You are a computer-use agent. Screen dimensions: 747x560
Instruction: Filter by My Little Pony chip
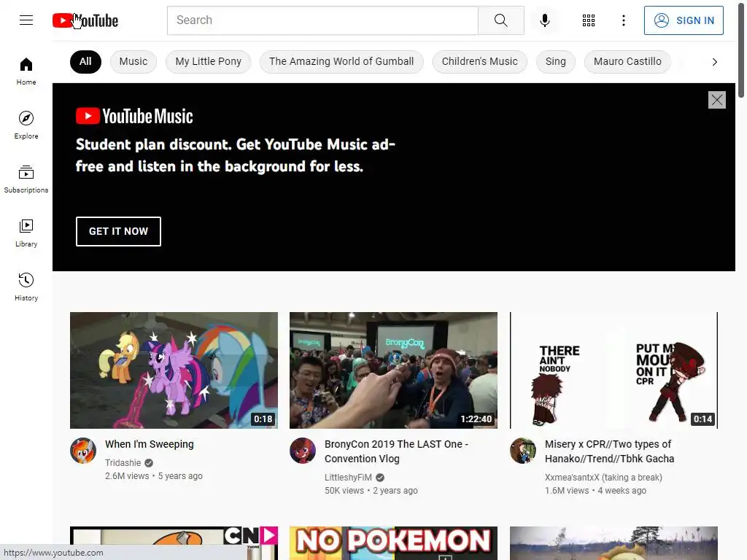pos(208,61)
